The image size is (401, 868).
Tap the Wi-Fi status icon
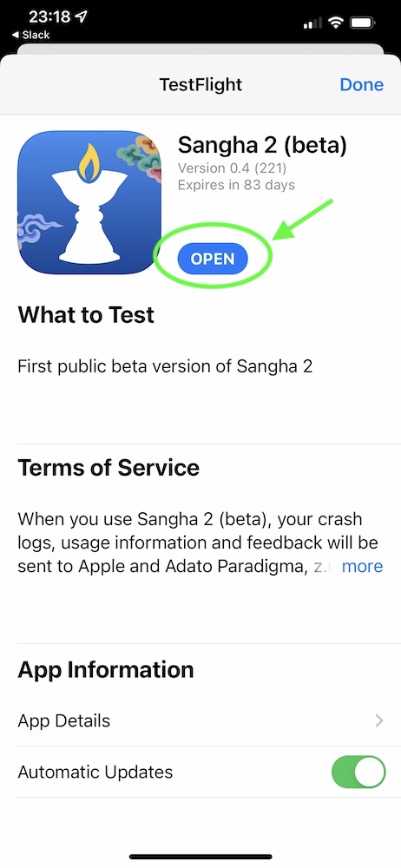pos(335,23)
